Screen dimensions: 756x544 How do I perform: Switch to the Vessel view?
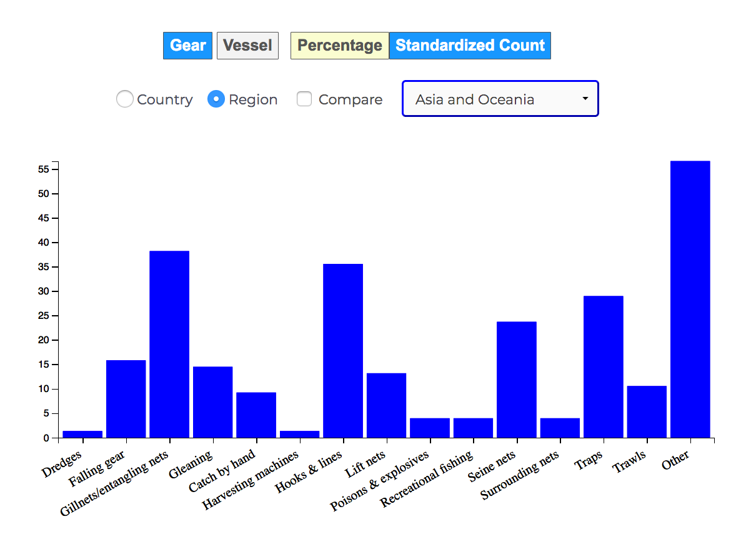(247, 46)
